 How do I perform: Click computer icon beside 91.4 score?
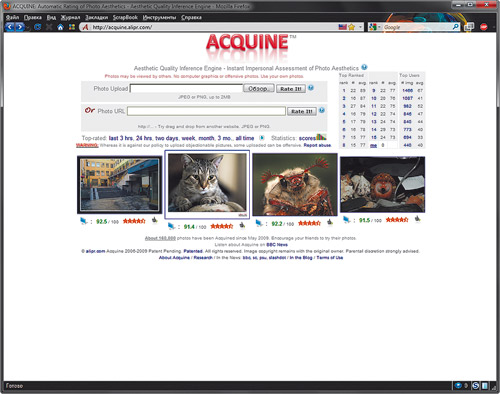point(171,226)
